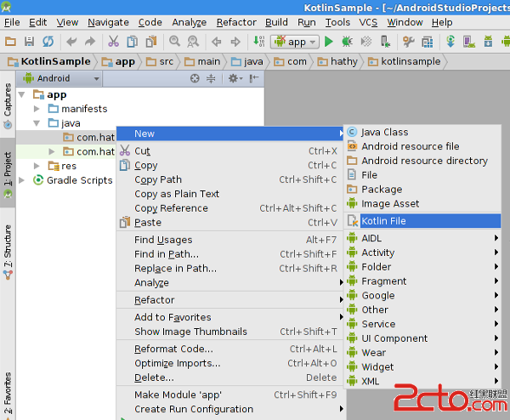Click the Sync Project with Gradle icon
The image size is (510, 420).
450,42
